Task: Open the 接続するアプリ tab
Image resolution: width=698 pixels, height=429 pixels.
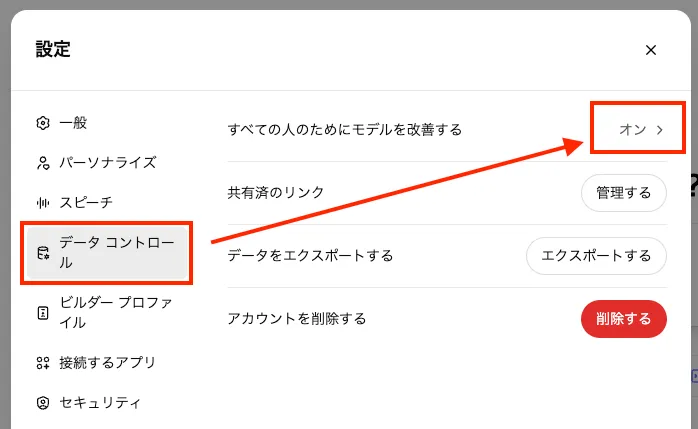Action: click(x=107, y=363)
